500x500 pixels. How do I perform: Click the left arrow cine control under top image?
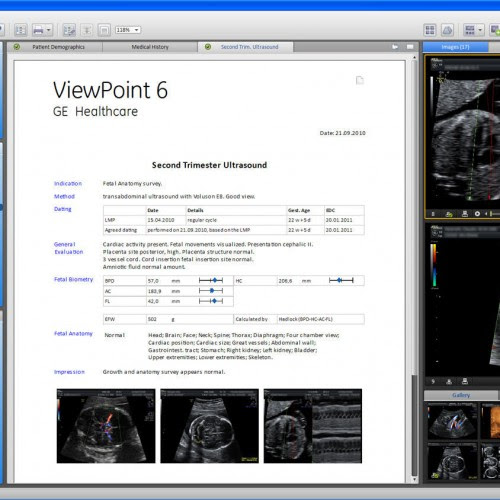(x=486, y=214)
